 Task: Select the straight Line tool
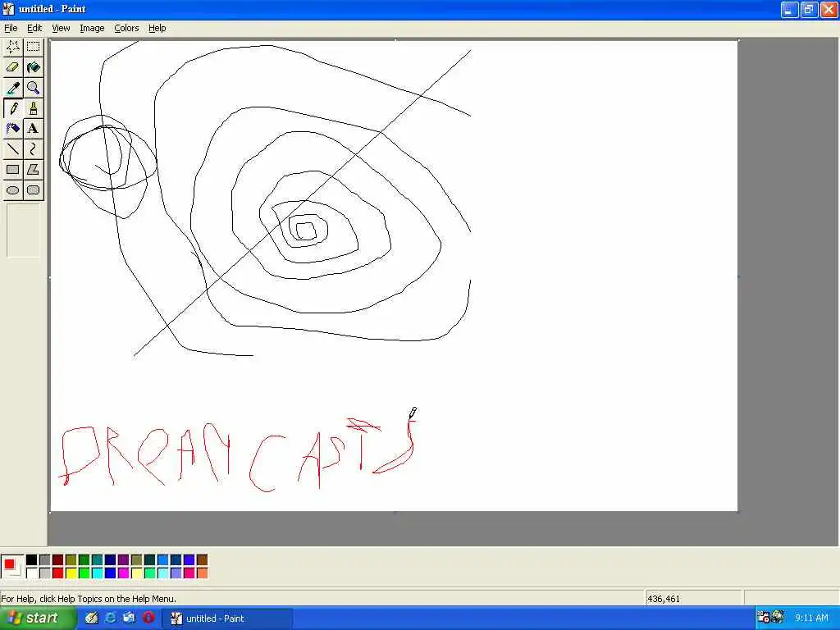(13, 149)
